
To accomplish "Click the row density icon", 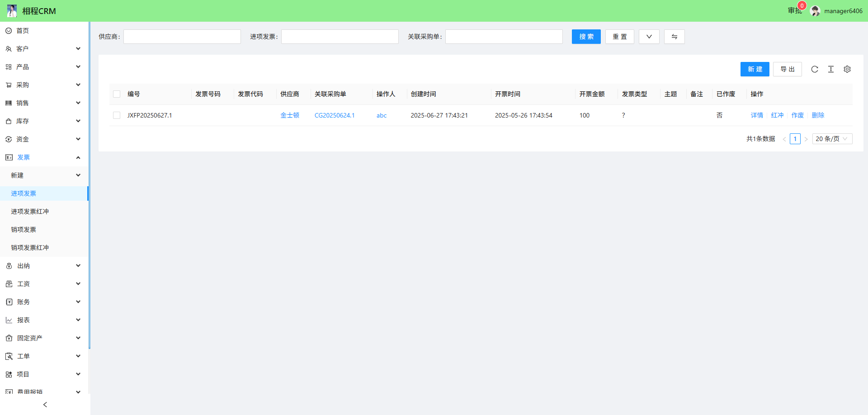I will click(831, 69).
